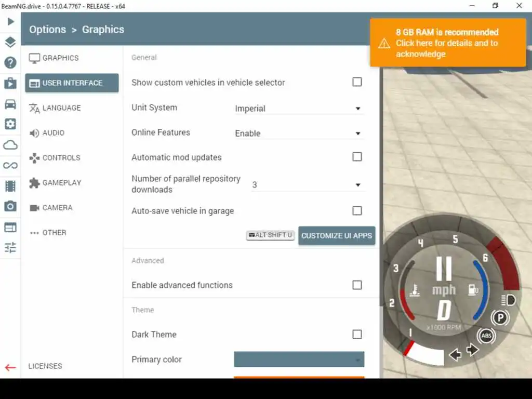This screenshot has width=532, height=399.
Task: Click the Customize UI Apps button
Action: point(337,235)
